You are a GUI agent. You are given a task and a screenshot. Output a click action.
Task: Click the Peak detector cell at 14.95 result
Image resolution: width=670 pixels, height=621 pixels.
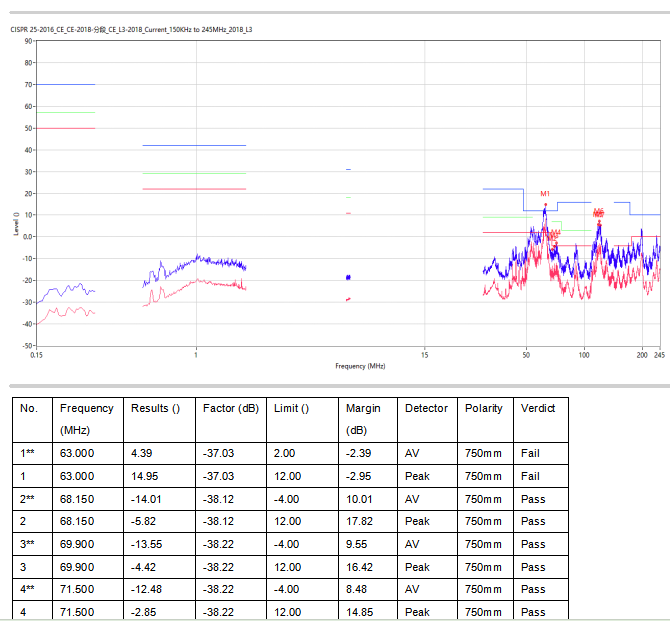pyautogui.click(x=417, y=476)
